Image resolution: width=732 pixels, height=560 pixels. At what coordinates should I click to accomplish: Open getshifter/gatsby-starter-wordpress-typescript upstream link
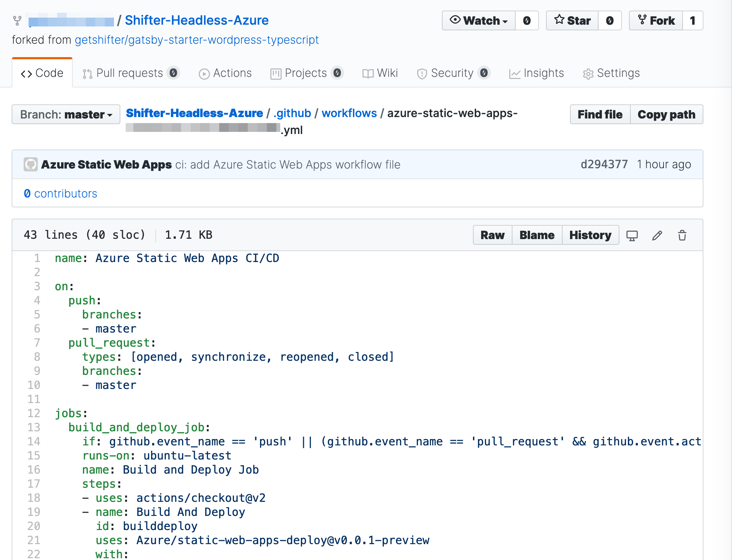click(197, 40)
